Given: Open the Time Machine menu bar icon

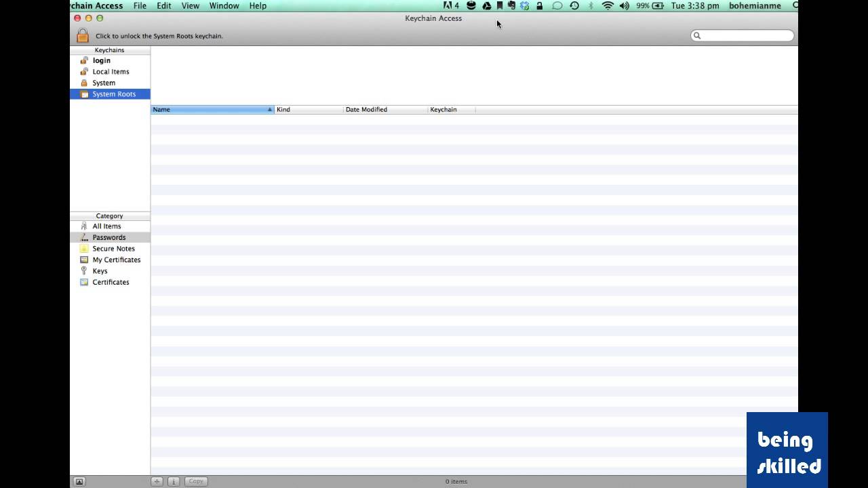Looking at the screenshot, I should click(574, 5).
